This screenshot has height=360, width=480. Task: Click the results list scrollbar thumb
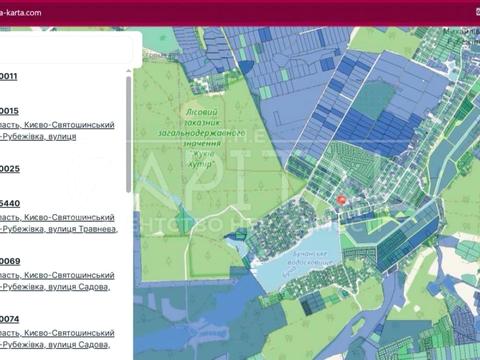tap(129, 134)
